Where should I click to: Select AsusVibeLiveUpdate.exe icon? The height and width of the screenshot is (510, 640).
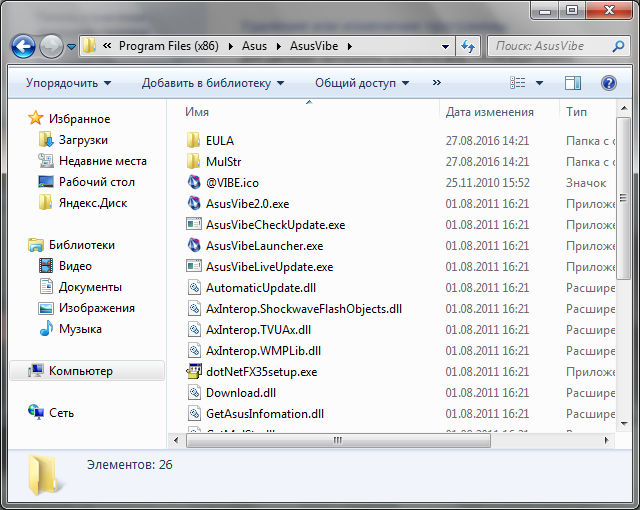[194, 266]
